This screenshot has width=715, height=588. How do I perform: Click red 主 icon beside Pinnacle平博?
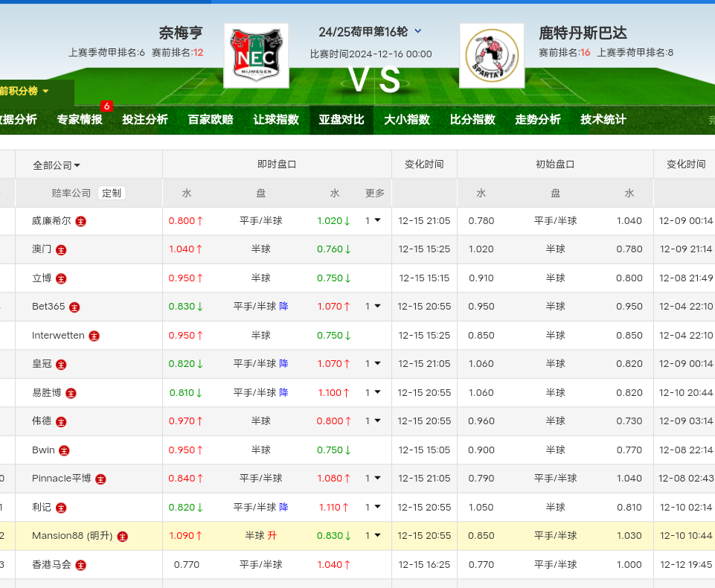point(100,479)
